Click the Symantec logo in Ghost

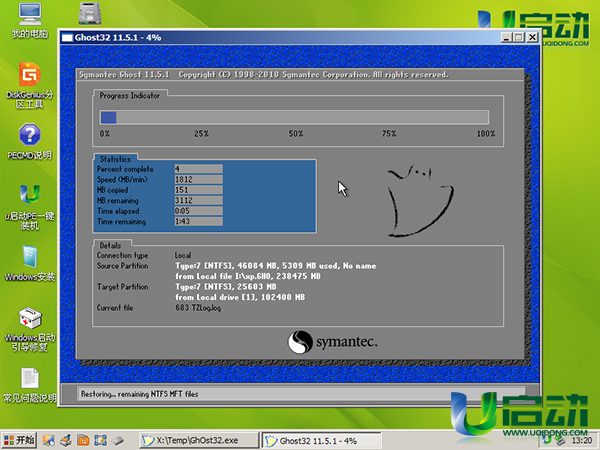(333, 342)
